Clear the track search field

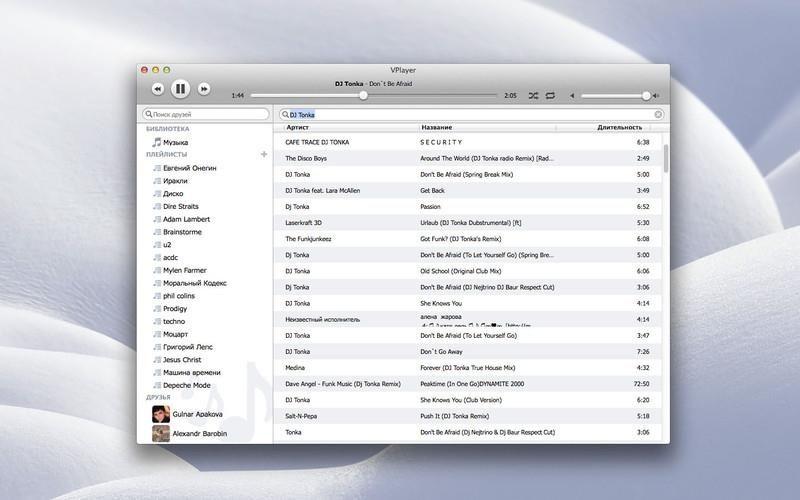(658, 115)
